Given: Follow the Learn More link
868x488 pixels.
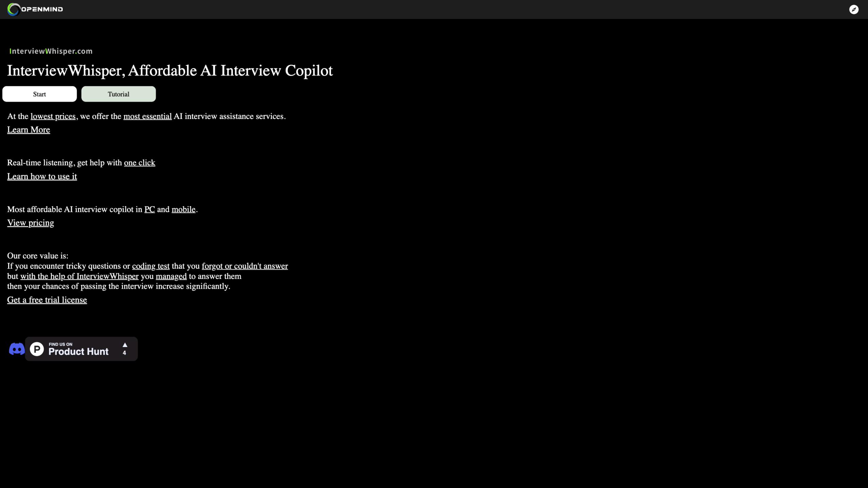Looking at the screenshot, I should [28, 130].
